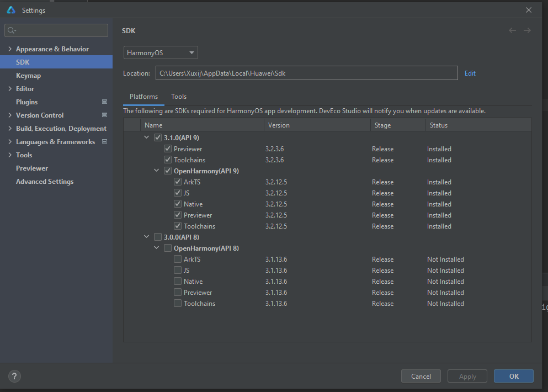Uncheck Previewer version 3.2.3.6

pos(168,149)
